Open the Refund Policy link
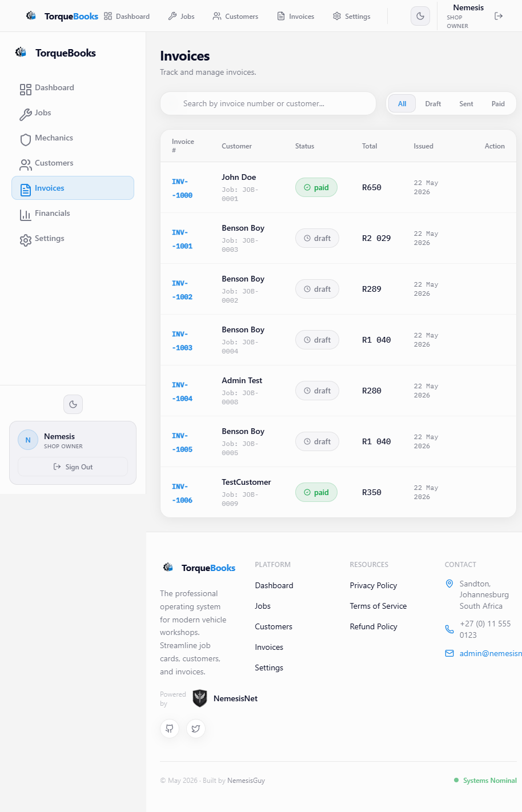This screenshot has width=522, height=812. [374, 626]
